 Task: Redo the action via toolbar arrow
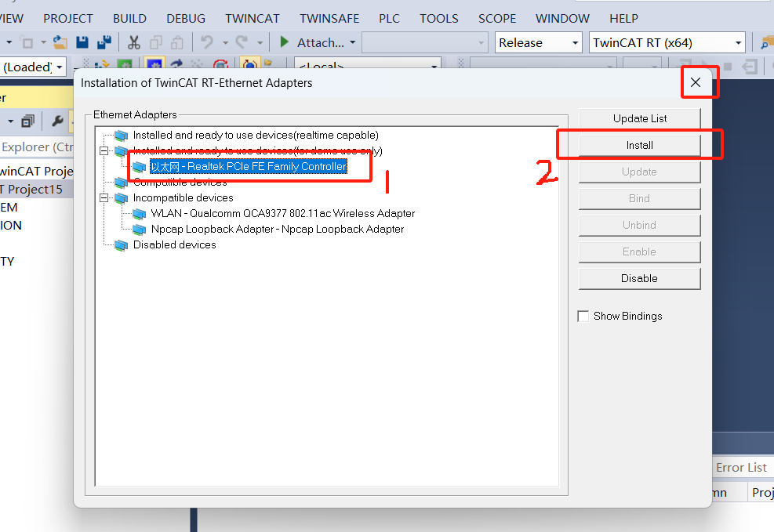[x=242, y=43]
